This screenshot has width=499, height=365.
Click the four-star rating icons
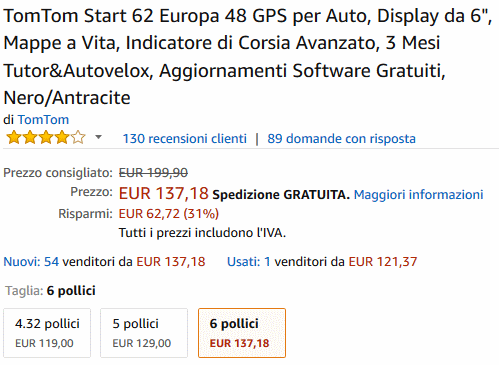click(46, 137)
